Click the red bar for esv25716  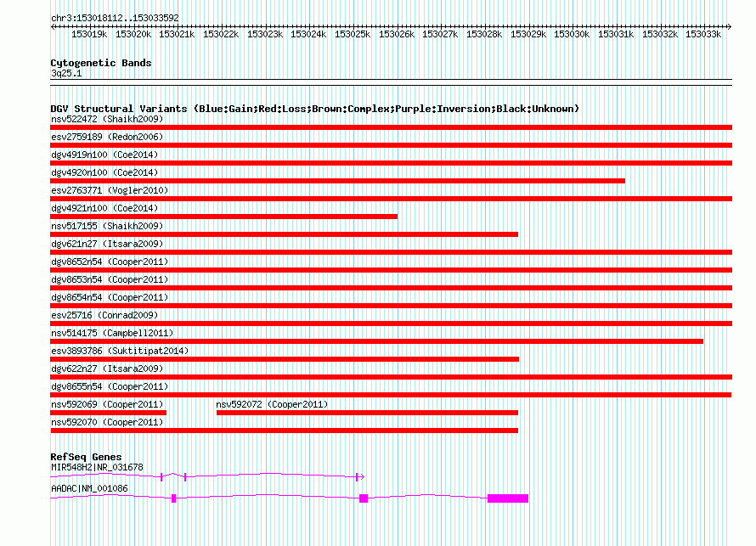[x=391, y=324]
